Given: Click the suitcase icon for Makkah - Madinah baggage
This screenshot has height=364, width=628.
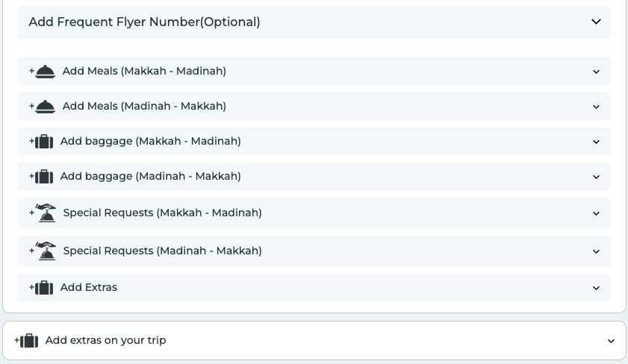Looking at the screenshot, I should [44, 142].
